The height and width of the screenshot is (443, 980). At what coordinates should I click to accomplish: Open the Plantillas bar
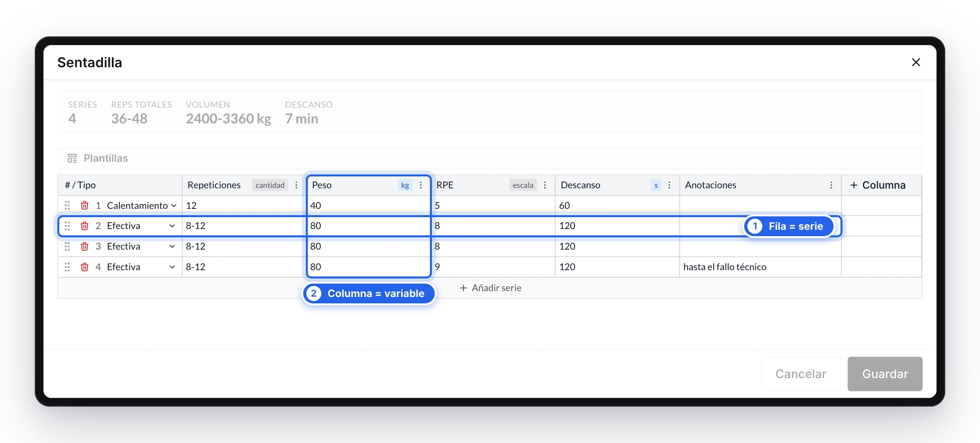[x=490, y=158]
